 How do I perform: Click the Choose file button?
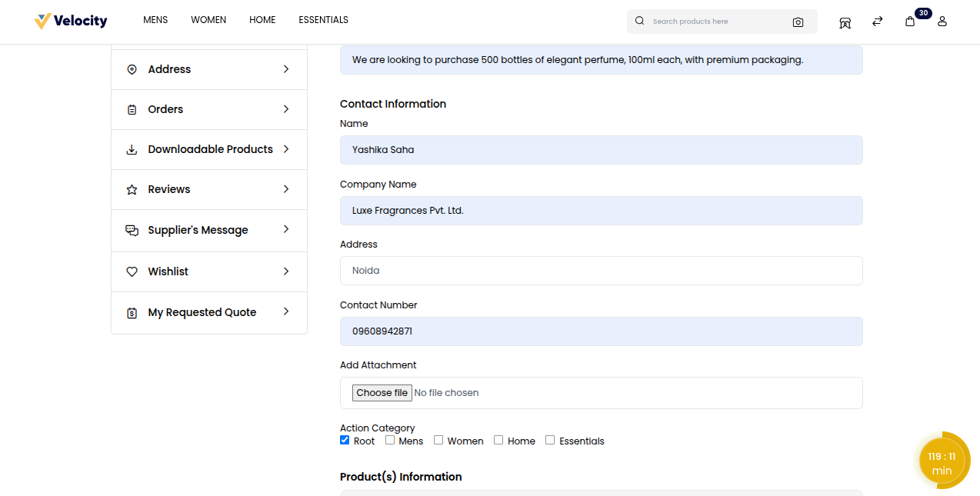382,393
